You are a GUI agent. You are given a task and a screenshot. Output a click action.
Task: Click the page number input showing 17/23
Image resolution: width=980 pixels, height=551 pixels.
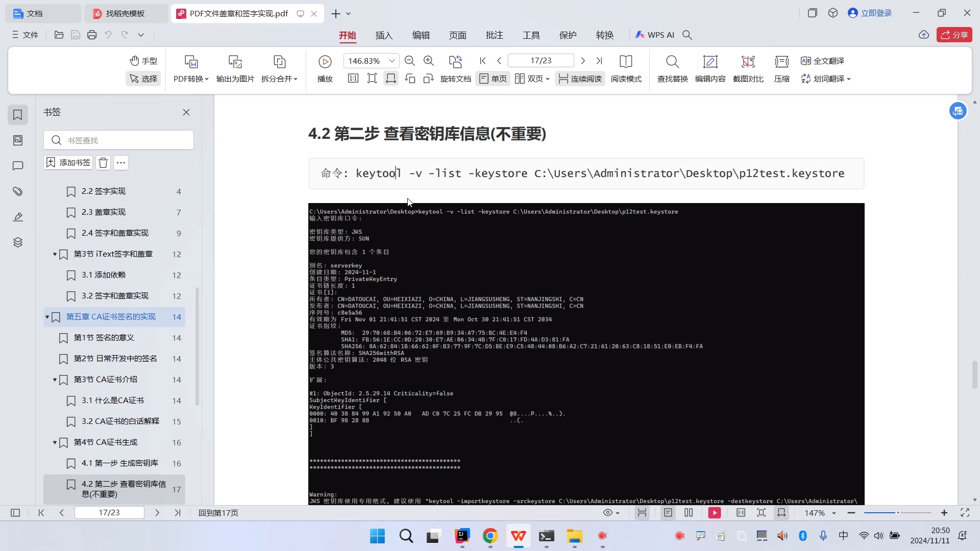pyautogui.click(x=542, y=60)
